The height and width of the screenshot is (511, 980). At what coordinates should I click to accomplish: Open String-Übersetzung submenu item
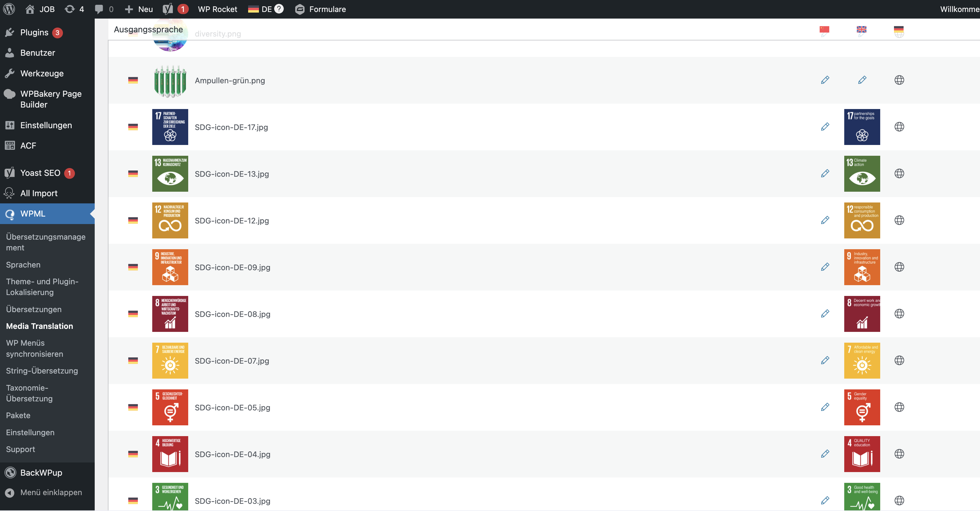[42, 371]
